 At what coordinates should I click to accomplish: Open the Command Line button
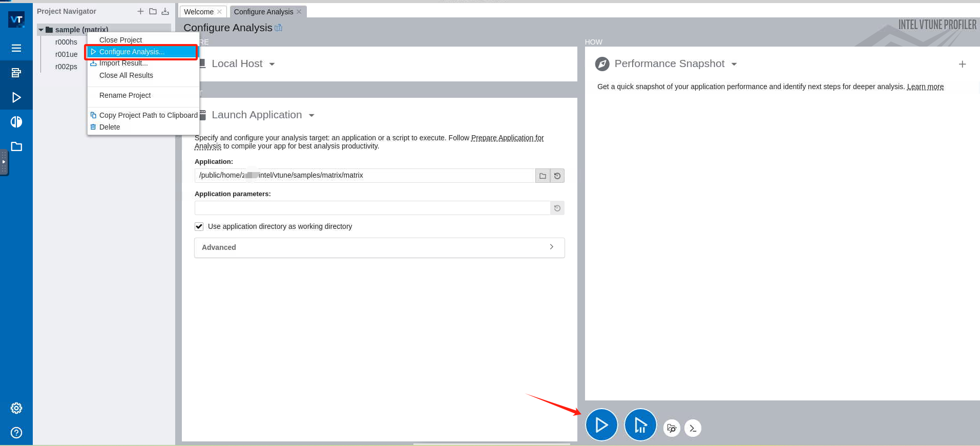click(x=693, y=428)
